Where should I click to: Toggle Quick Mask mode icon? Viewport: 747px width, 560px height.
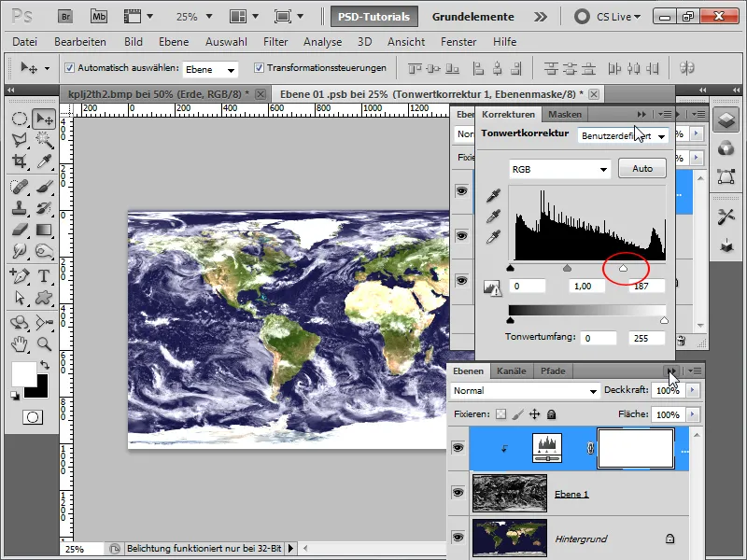(33, 417)
